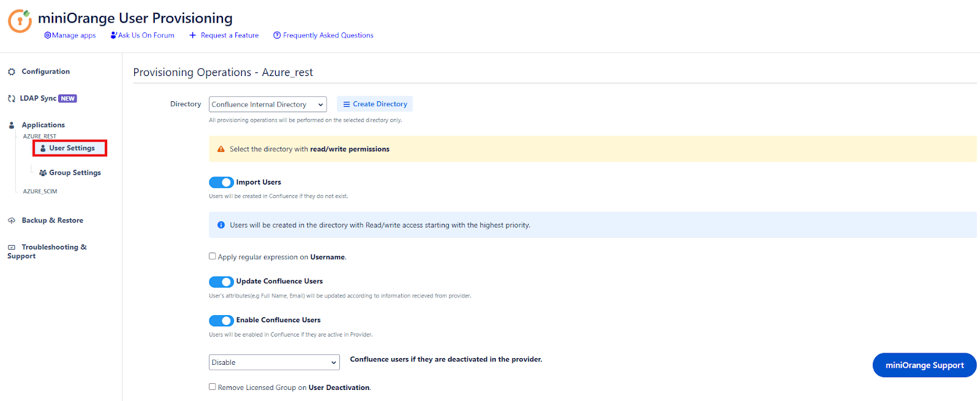
Task: Click the Ask Us On Forum person icon
Action: 114,36
